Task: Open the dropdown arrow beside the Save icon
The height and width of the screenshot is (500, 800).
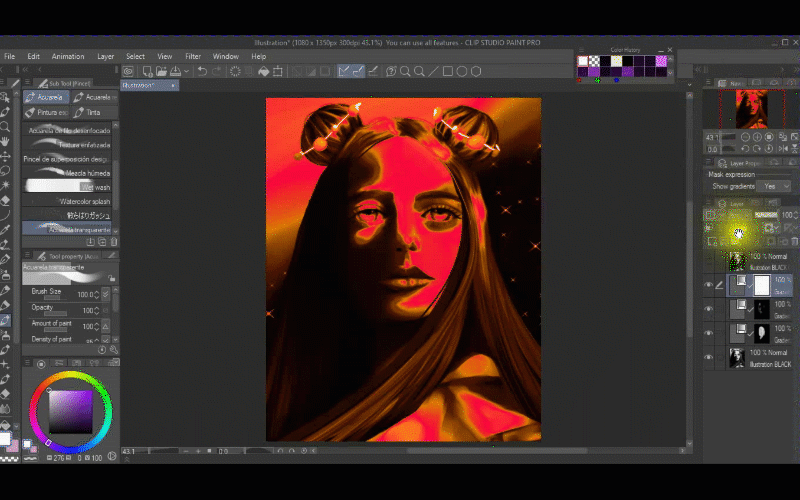Action: tap(186, 71)
